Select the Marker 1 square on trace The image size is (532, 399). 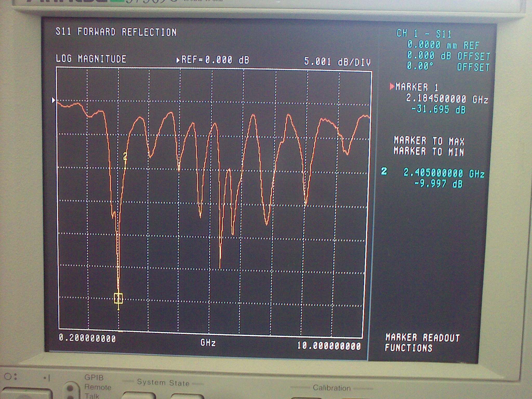coord(118,298)
